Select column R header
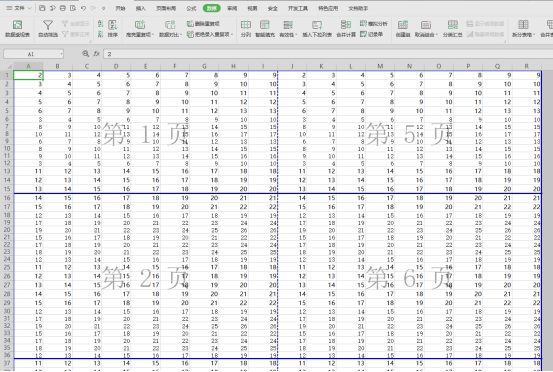Screen dimensions: 553x372 pos(527,66)
